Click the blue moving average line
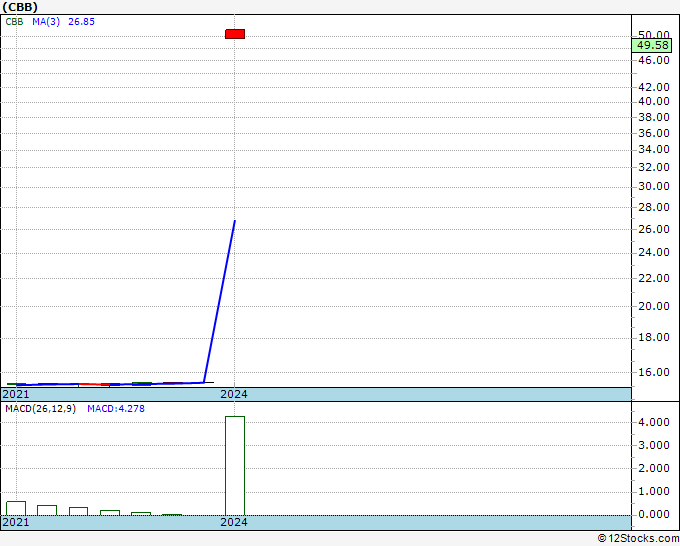Image resolution: width=680 pixels, height=546 pixels. (220, 301)
